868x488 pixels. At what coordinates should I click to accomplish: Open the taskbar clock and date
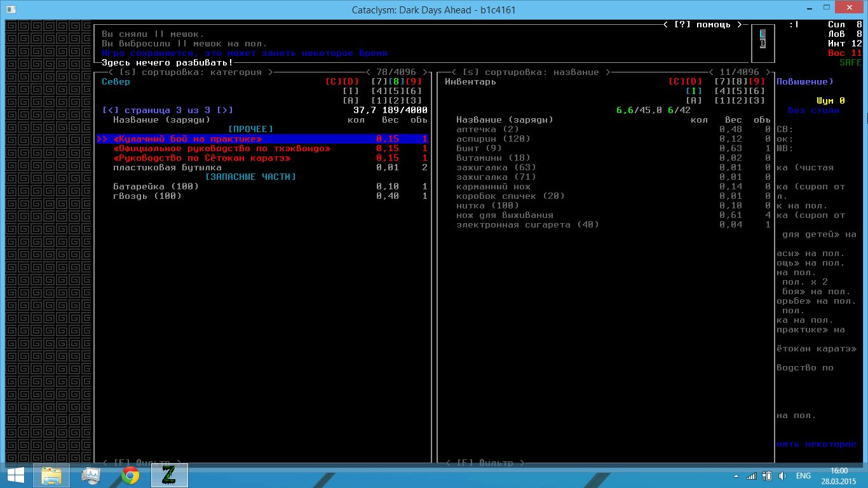839,475
